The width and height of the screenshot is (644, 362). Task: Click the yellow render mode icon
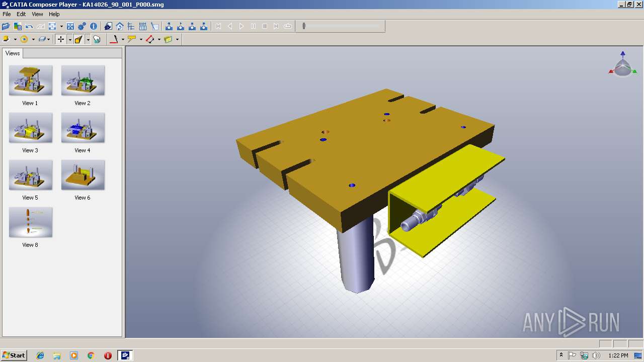[x=6, y=39]
